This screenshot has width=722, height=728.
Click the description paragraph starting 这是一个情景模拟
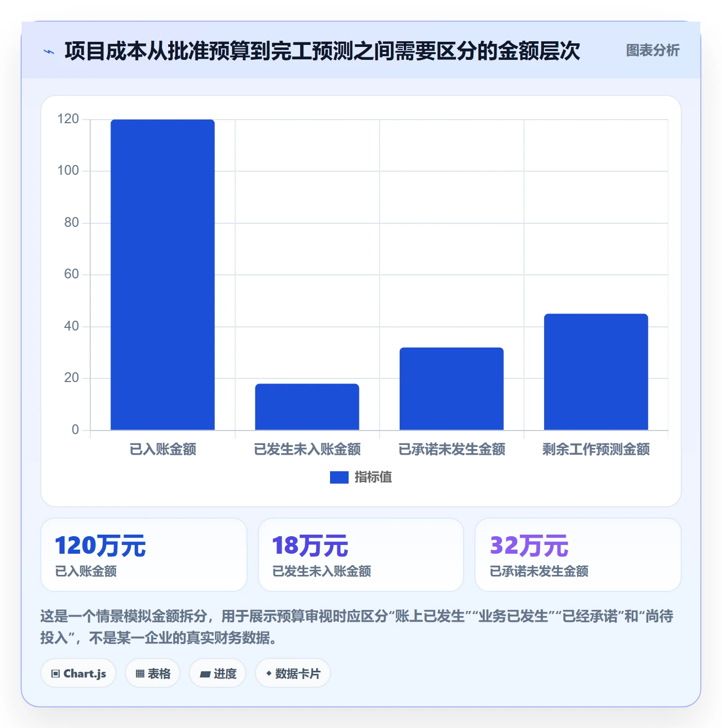tap(357, 627)
